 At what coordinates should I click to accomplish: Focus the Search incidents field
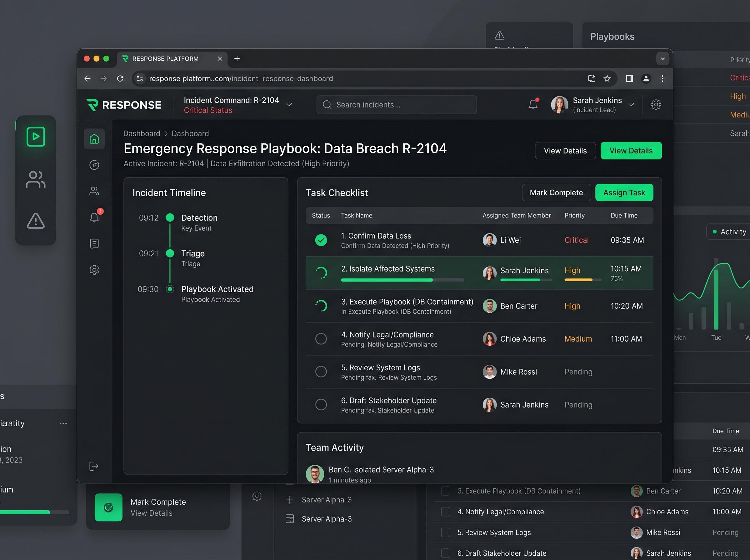397,105
